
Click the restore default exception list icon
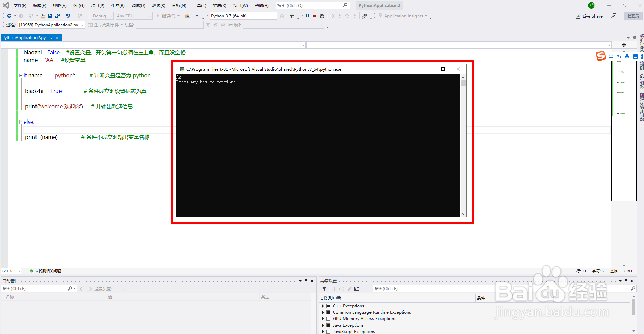[x=357, y=289]
